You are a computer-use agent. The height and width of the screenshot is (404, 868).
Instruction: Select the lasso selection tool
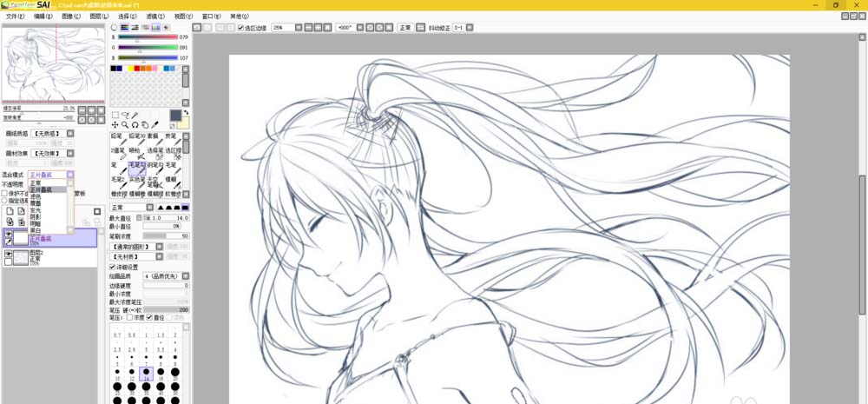coord(125,115)
